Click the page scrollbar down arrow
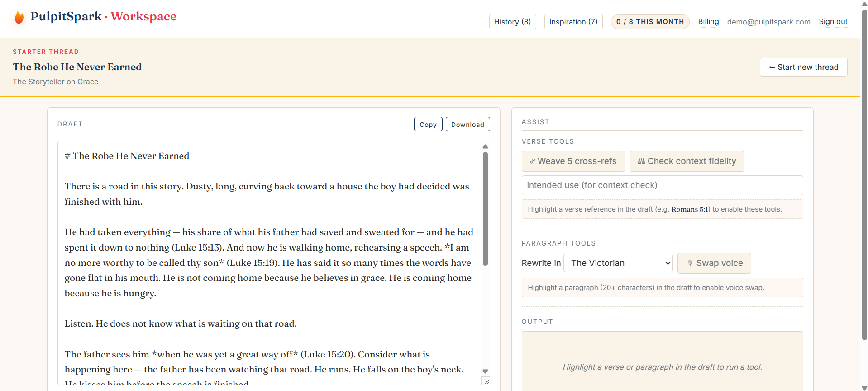Image resolution: width=868 pixels, height=391 pixels. (864, 388)
